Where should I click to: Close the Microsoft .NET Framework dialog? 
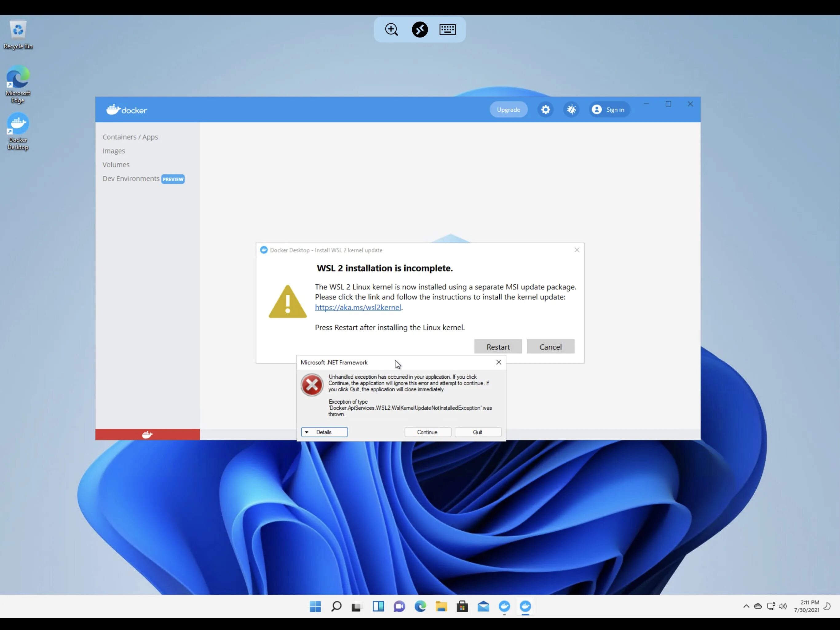click(498, 362)
